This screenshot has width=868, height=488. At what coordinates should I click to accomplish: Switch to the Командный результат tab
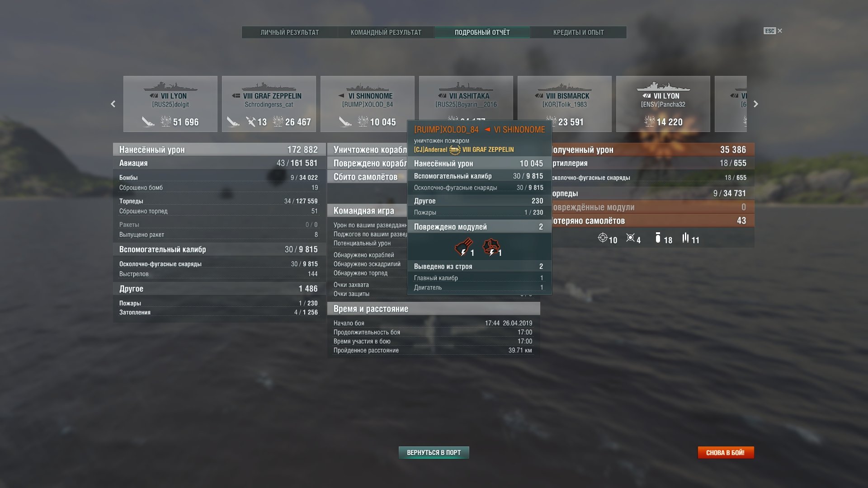pos(386,33)
